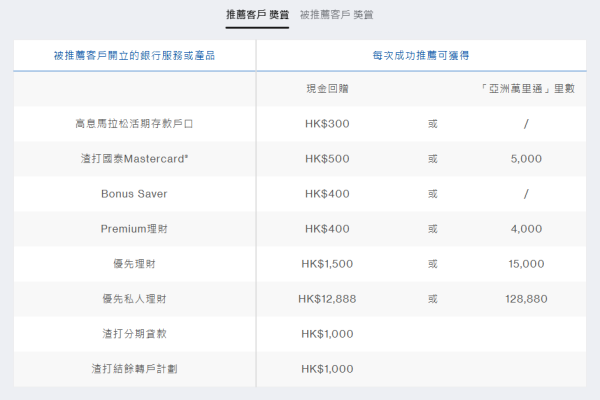
Task: Select the HK$1,500 cash rebate value
Action: 327,264
